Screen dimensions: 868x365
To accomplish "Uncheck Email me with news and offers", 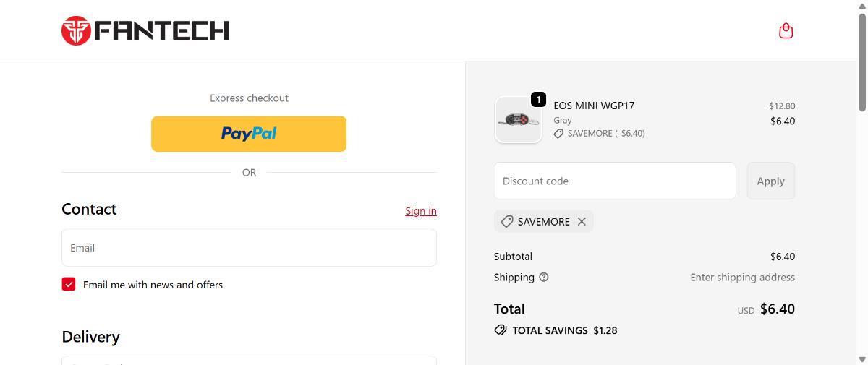I will pyautogui.click(x=69, y=284).
